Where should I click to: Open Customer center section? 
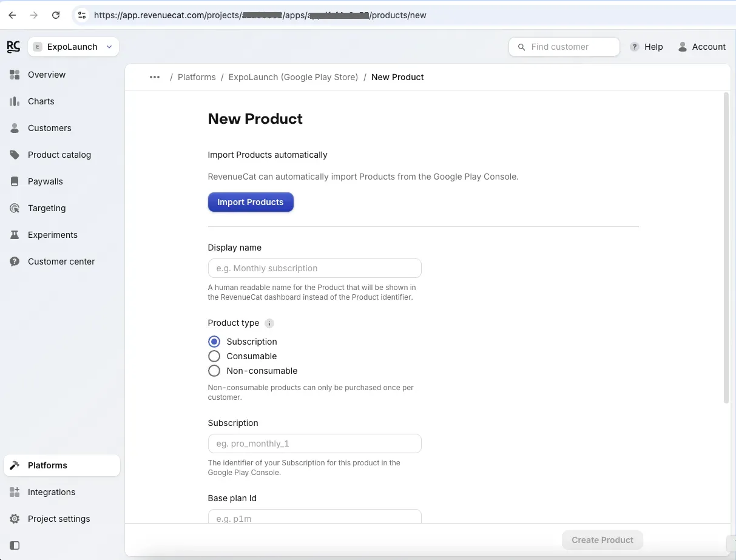coord(62,261)
